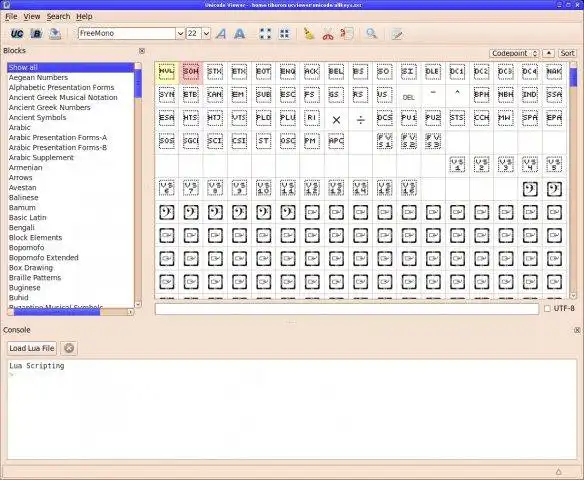Open the View menu
The image size is (584, 480).
pos(32,16)
